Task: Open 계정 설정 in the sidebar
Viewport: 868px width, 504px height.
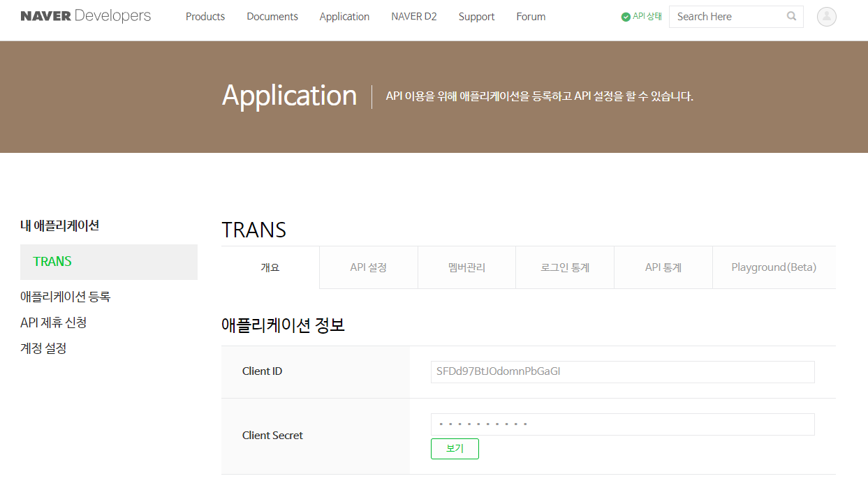Action: point(43,348)
